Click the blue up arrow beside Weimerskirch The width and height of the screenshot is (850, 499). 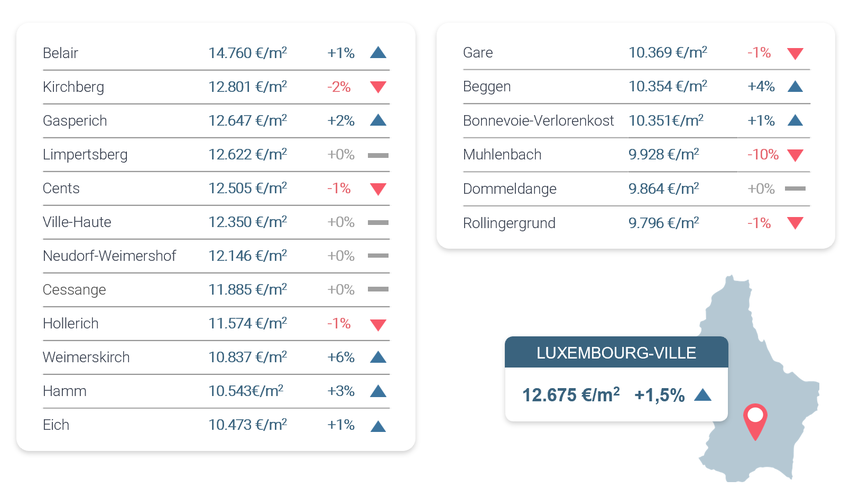click(x=378, y=357)
